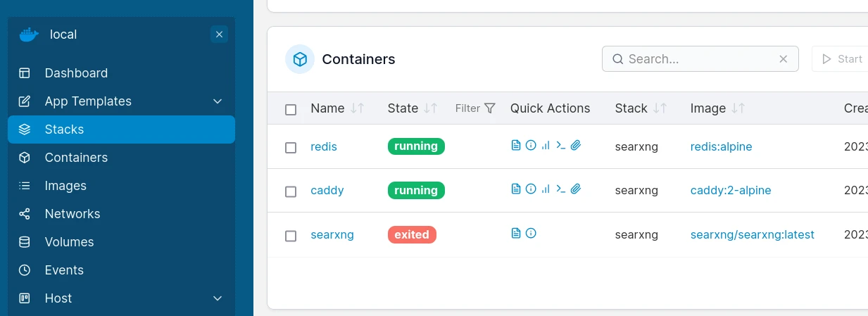Select the caddy container checkbox

pos(291,191)
